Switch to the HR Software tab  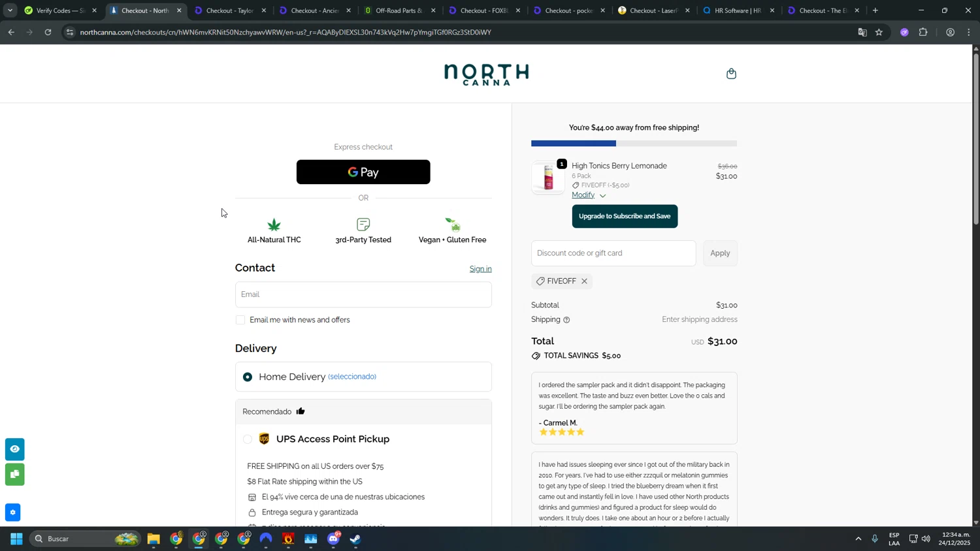tap(738, 10)
